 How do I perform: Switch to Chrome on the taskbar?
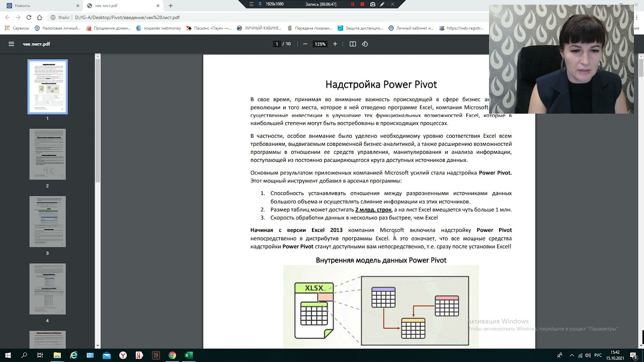pos(172,355)
